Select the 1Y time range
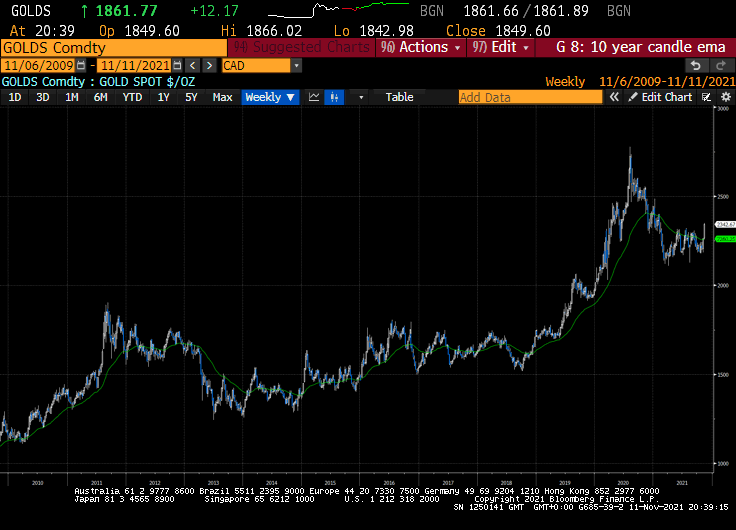This screenshot has height=530, width=736. pyautogui.click(x=163, y=97)
